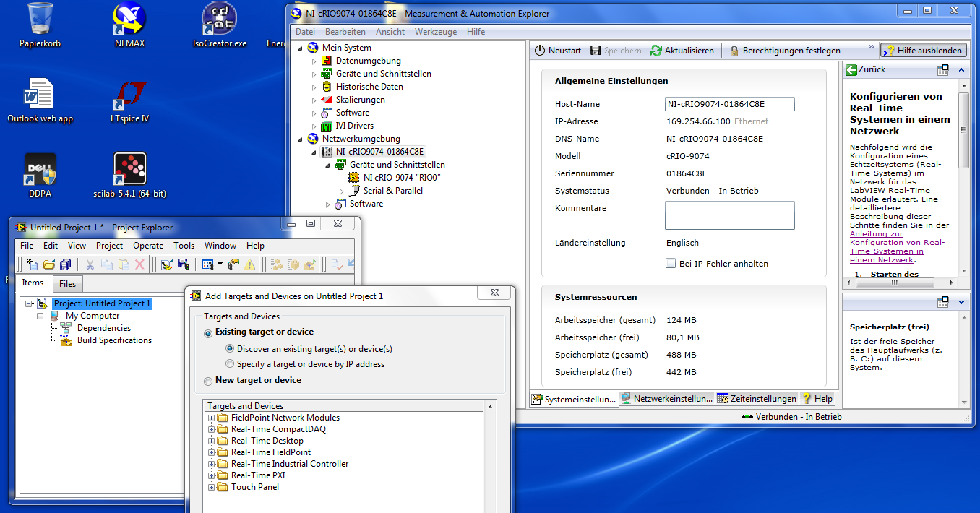Select the NI cRIO-9074 "RIO0" device icon
The image size is (980, 513).
pyautogui.click(x=354, y=178)
